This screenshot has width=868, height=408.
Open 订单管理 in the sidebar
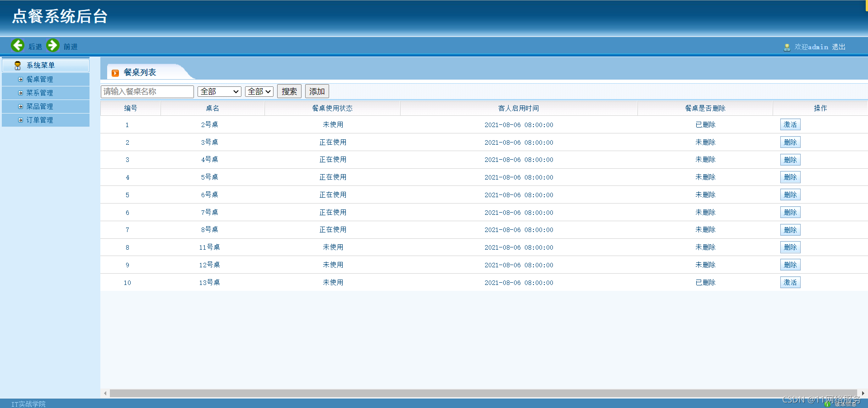click(40, 120)
